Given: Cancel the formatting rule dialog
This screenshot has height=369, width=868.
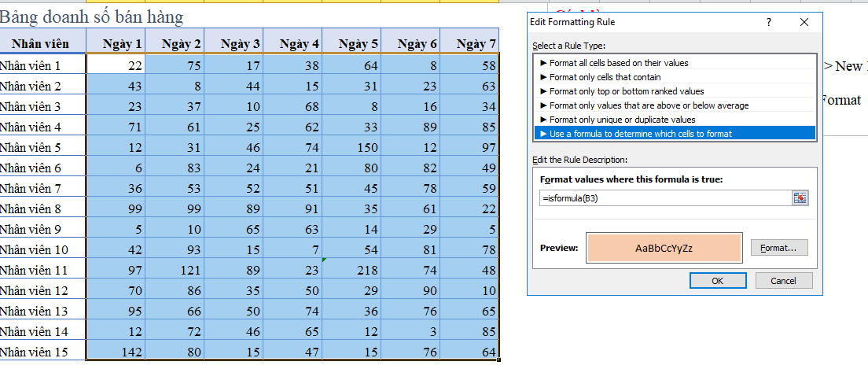Looking at the screenshot, I should pos(783,280).
